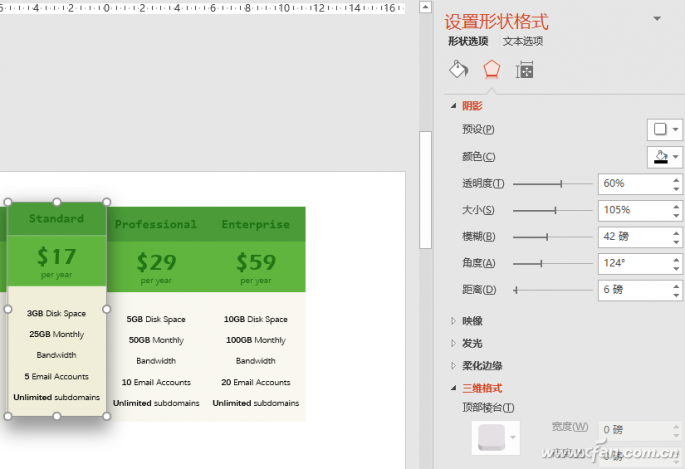The image size is (685, 469).
Task: Click the 角度(A) slider
Action: (x=553, y=263)
